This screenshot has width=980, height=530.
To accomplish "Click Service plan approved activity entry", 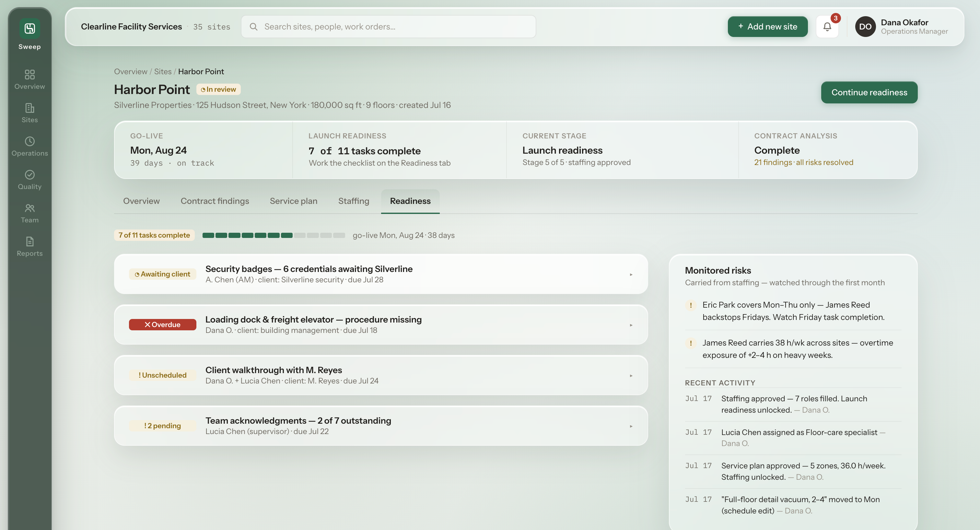I will point(793,471).
